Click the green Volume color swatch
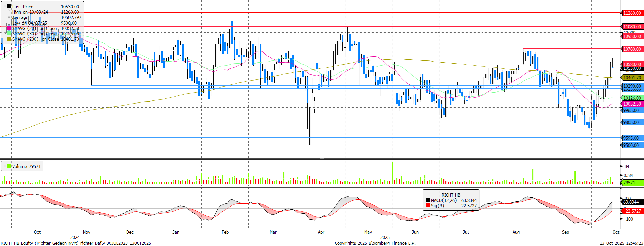The image size is (644, 246). point(9,166)
